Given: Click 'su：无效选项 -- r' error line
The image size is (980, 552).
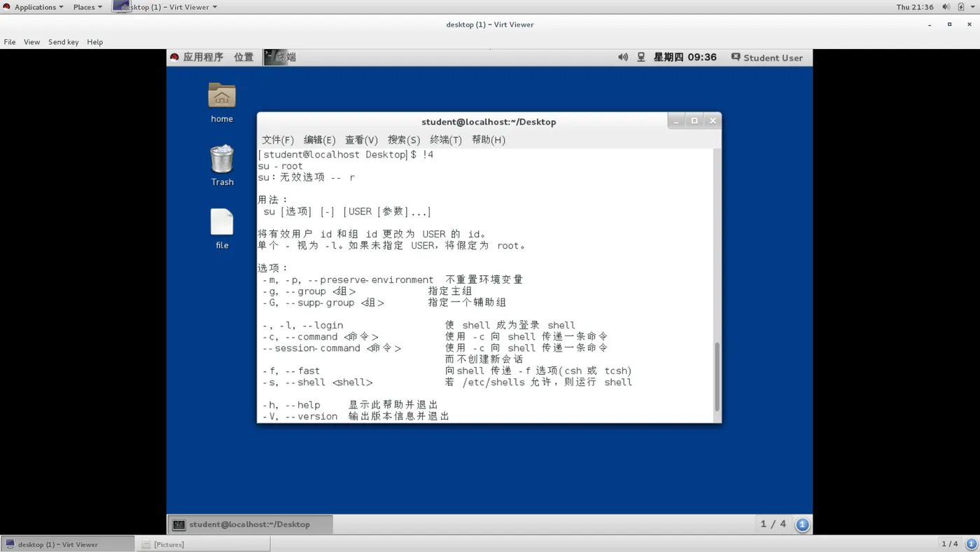Looking at the screenshot, I should (x=306, y=177).
